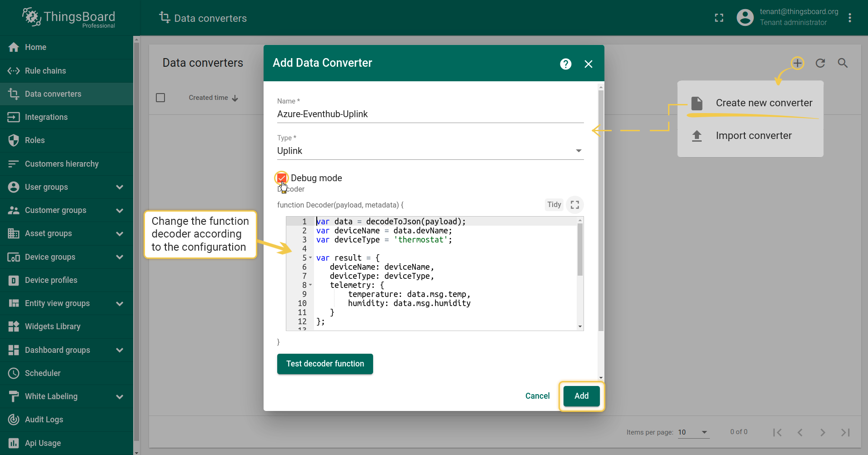Check the select-all checkbox in table header
This screenshot has height=455, width=868.
(x=160, y=98)
